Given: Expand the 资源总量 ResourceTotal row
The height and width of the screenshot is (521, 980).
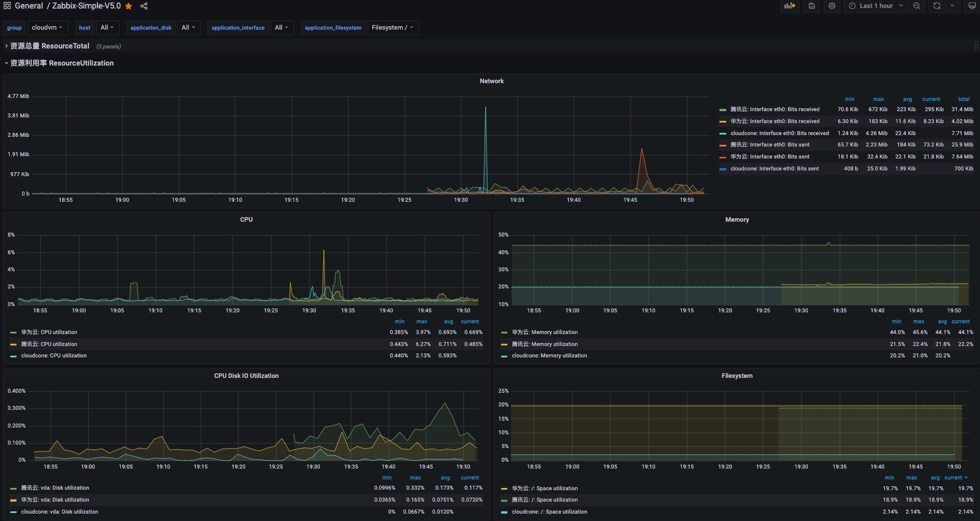Looking at the screenshot, I should click(x=50, y=46).
